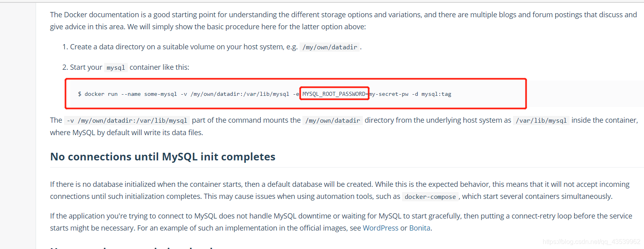Click the MYSQL_ROOT_PASSWORD highlighted text

click(334, 94)
